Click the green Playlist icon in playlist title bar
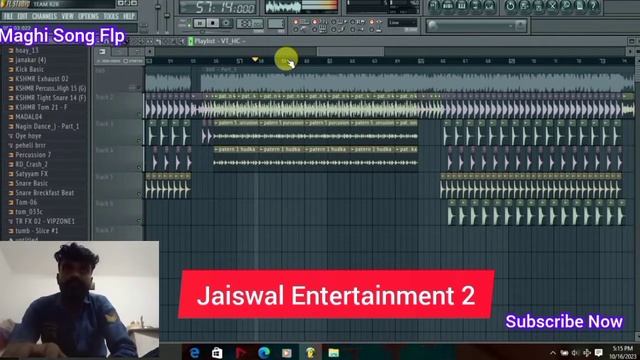The height and width of the screenshot is (360, 640). (191, 41)
